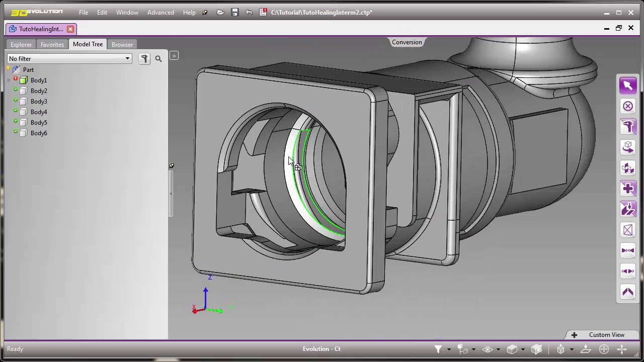This screenshot has width=644, height=362.
Task: Save the file with floppy disk icon
Action: point(234,13)
